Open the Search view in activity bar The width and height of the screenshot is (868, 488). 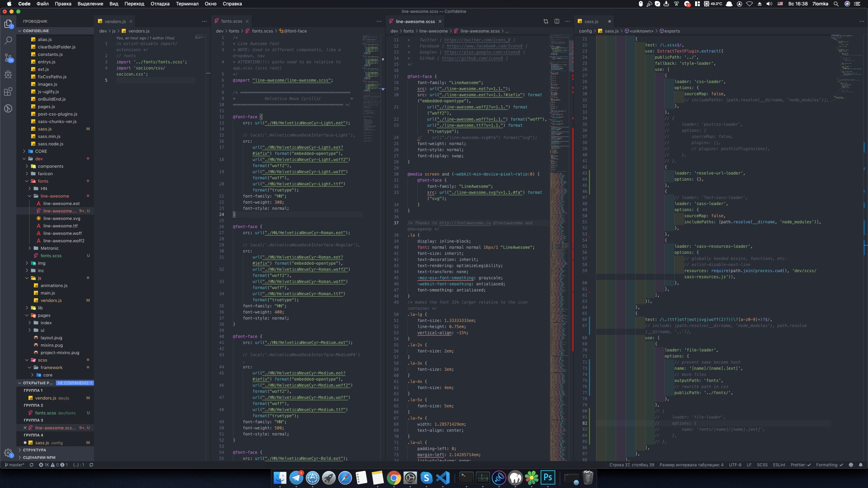click(x=8, y=41)
